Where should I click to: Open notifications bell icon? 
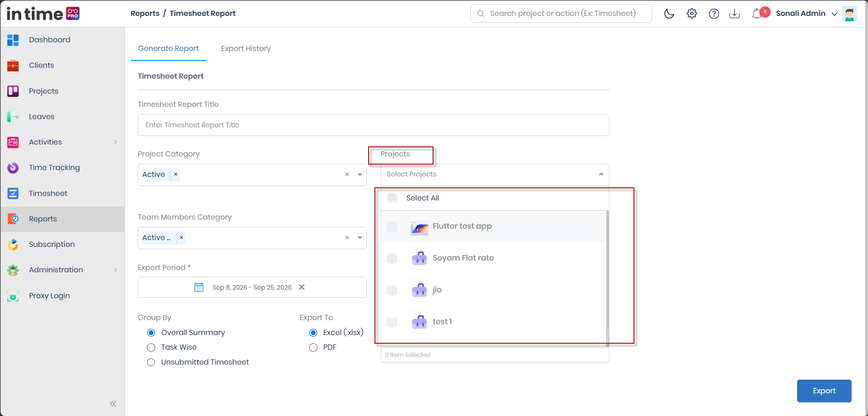757,14
